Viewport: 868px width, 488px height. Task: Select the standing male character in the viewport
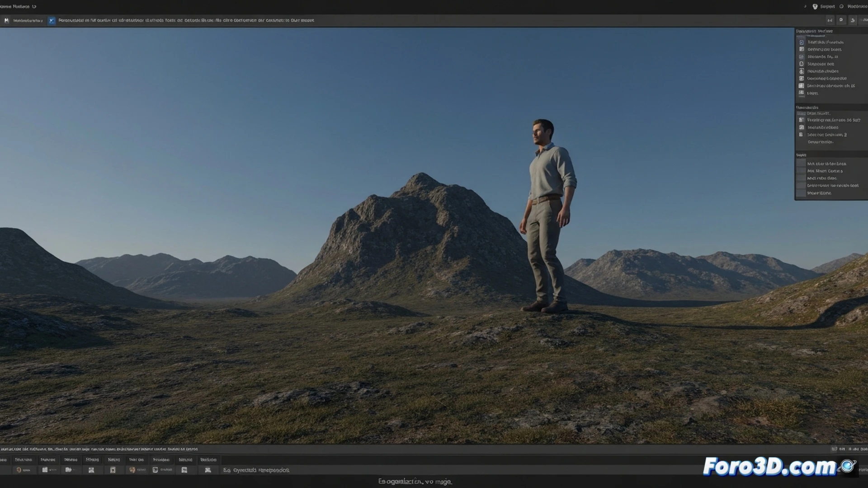(x=548, y=216)
